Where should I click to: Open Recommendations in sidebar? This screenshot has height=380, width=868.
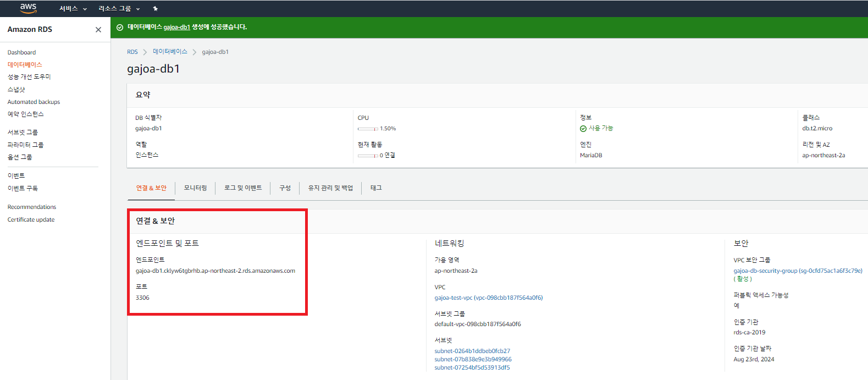[x=32, y=207]
